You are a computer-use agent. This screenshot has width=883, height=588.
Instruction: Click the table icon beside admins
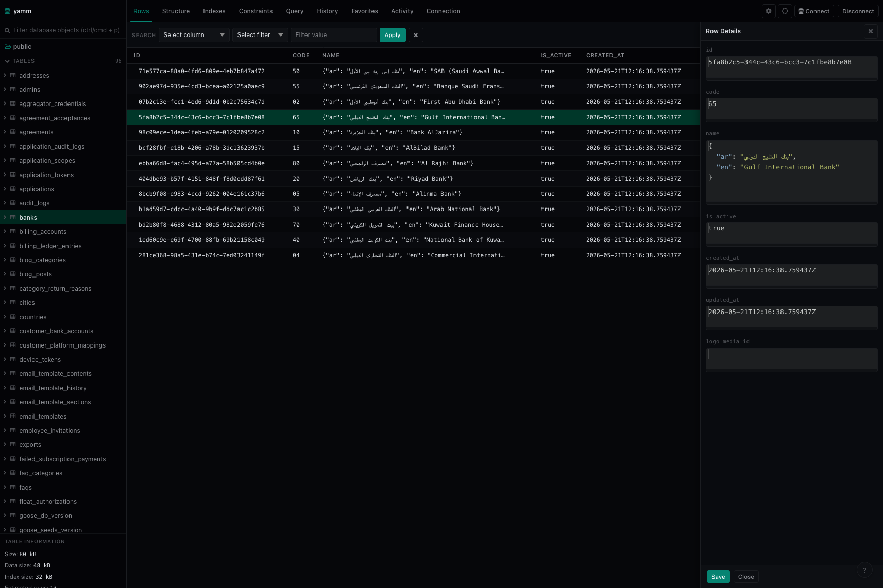(x=13, y=89)
